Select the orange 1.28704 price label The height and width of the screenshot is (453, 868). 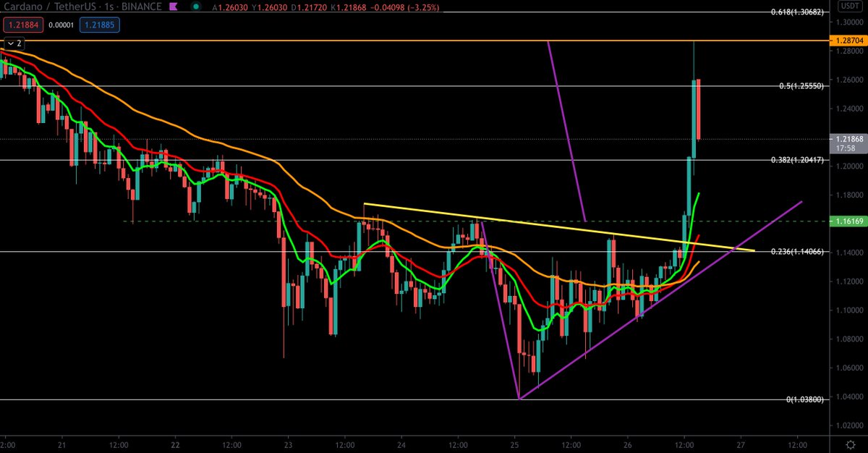tap(847, 41)
